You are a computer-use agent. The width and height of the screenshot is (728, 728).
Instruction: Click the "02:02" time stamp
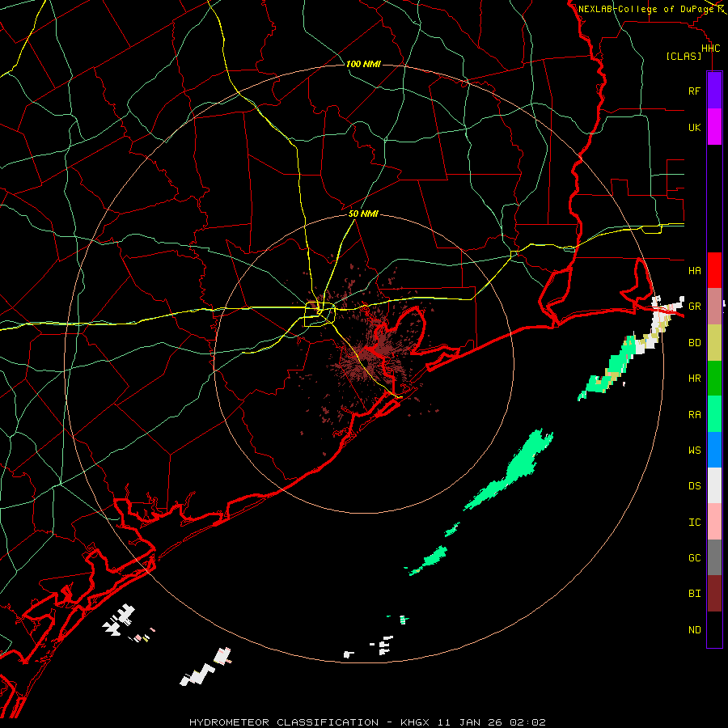coord(527,722)
